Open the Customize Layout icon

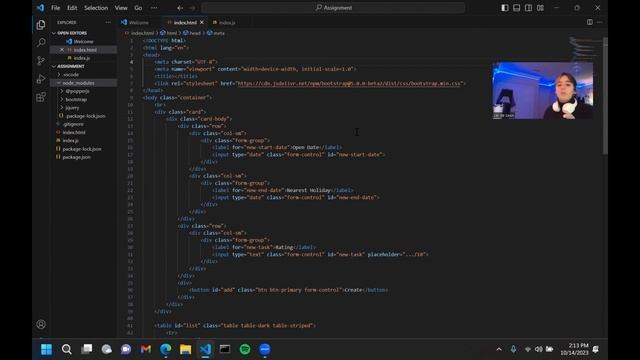[x=540, y=8]
